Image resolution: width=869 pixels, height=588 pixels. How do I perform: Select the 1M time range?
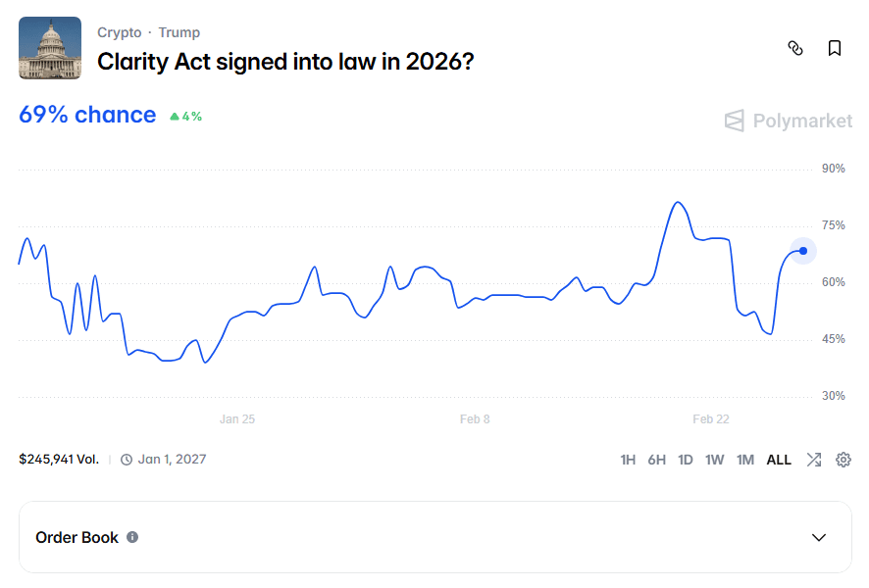pyautogui.click(x=745, y=460)
